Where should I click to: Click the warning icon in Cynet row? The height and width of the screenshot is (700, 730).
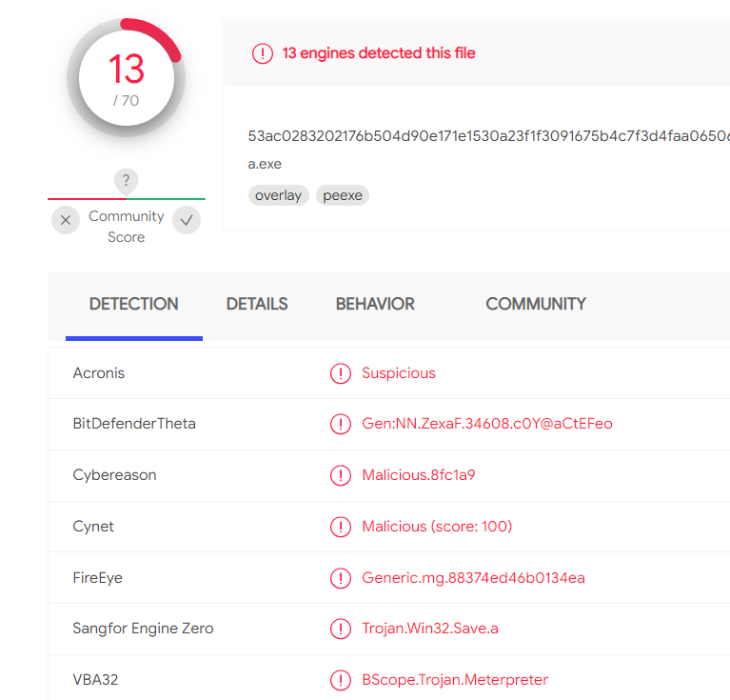tap(341, 527)
